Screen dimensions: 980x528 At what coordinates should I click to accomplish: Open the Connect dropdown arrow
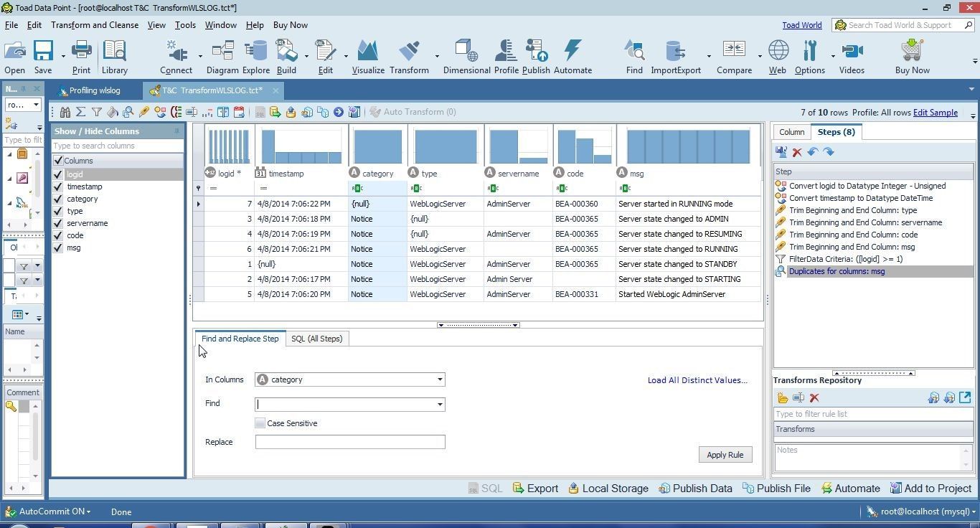point(200,56)
